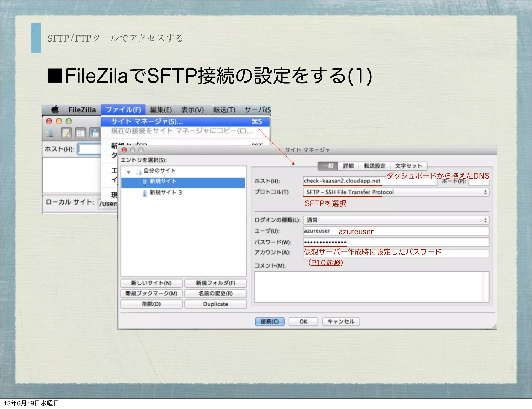Click 新しいサイト(N) button
Viewport: 532px width, 409px height.
point(151,283)
